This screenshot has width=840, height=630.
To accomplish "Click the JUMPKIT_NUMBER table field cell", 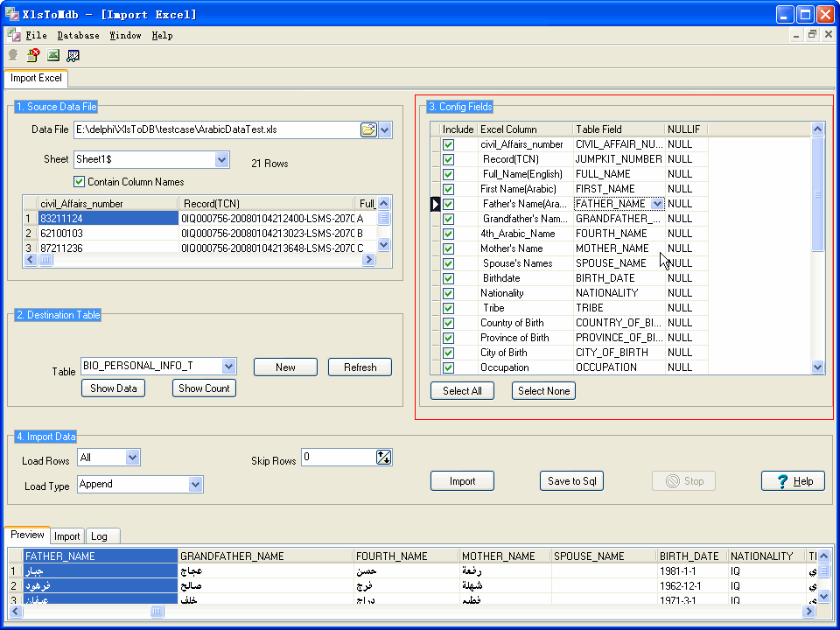I will pyautogui.click(x=619, y=159).
